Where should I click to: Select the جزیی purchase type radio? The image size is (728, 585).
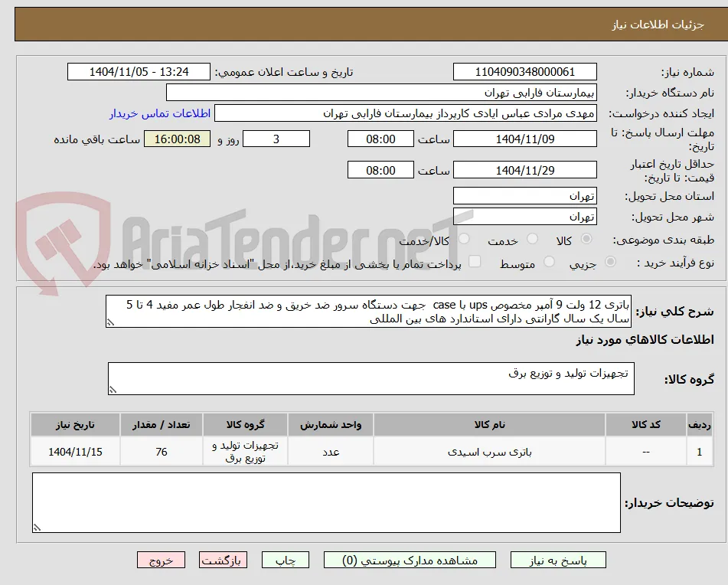point(611,262)
